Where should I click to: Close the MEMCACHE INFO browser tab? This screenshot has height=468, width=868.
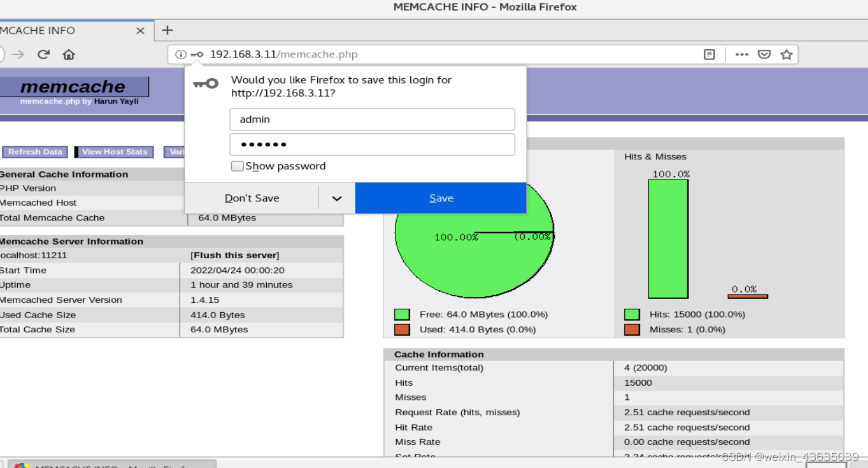141,30
